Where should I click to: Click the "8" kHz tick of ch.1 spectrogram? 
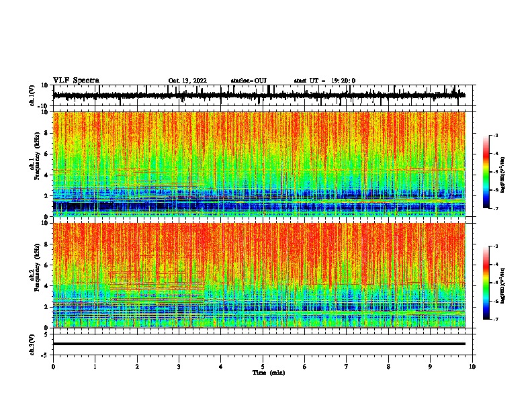[47, 133]
